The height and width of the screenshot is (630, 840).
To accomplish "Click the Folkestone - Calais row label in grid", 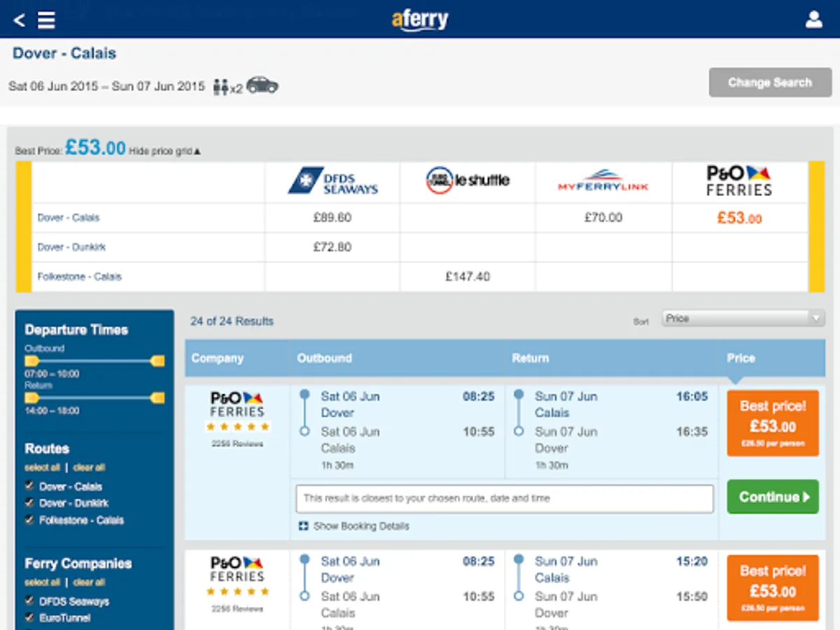I will (79, 276).
